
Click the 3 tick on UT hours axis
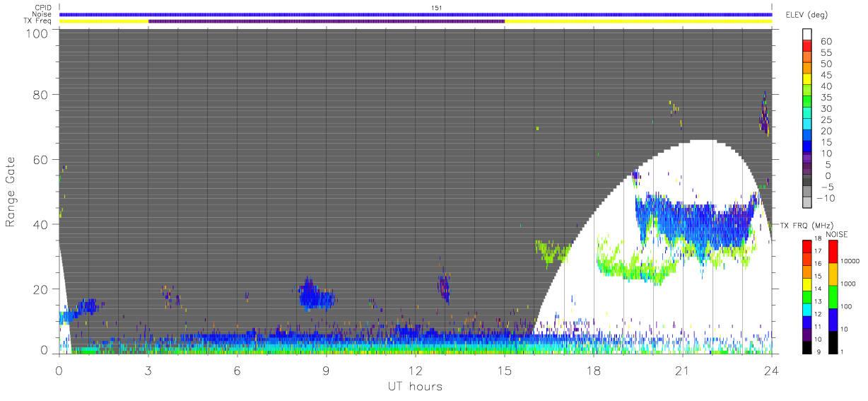(148, 369)
